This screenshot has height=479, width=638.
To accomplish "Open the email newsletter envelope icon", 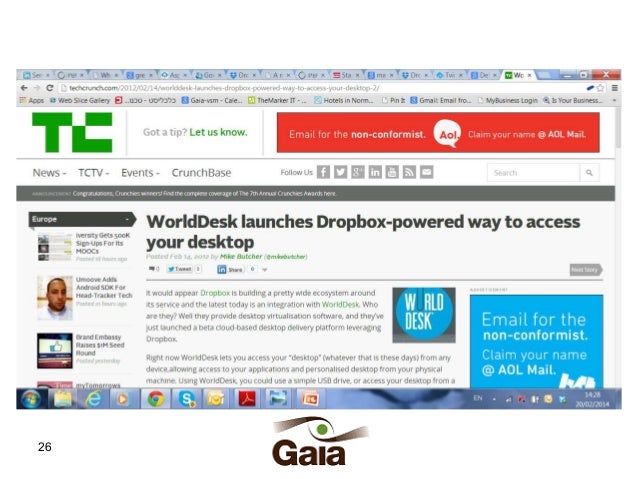I will point(426,172).
